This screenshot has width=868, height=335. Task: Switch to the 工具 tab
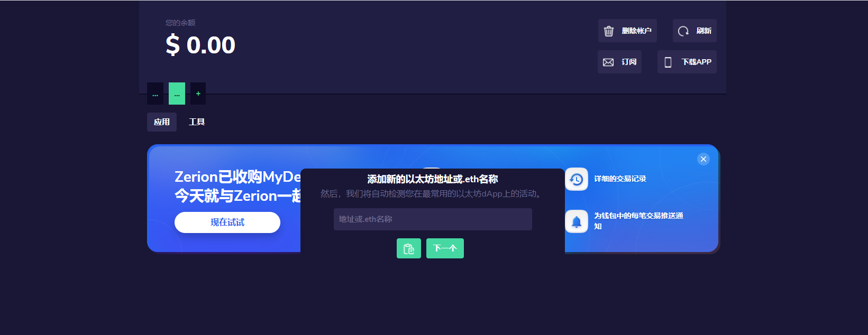point(197,122)
